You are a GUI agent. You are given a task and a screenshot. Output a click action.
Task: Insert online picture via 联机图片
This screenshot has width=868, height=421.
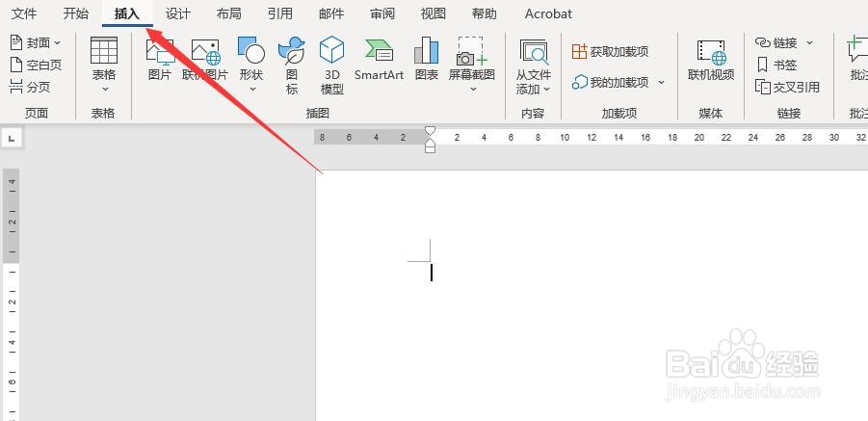(x=205, y=60)
